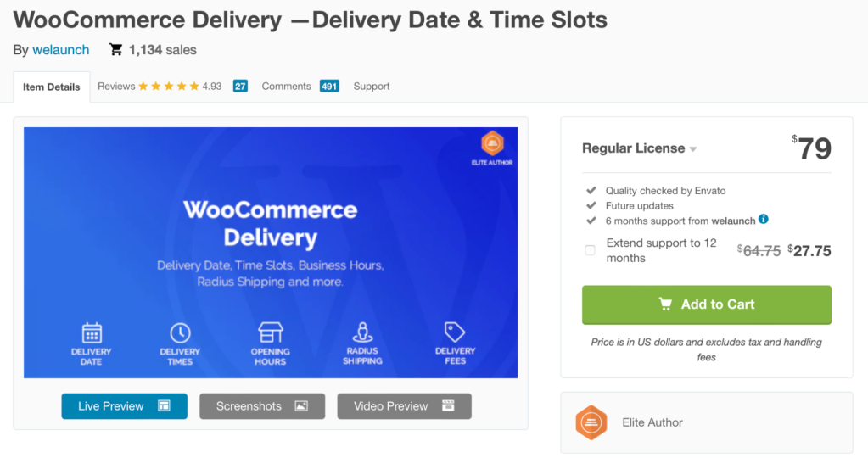Click the shopping cart sales icon
The width and height of the screenshot is (868, 458).
(x=115, y=50)
